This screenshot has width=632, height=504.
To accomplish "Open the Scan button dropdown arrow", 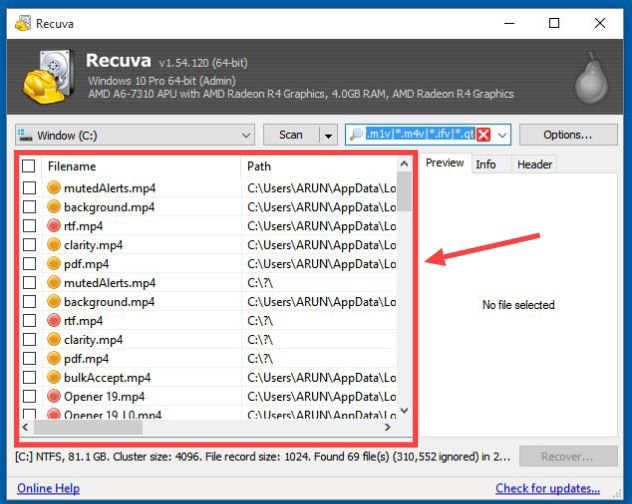I will 328,135.
